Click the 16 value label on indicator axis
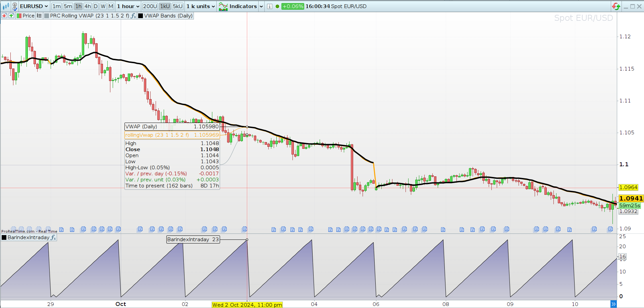 tap(623, 257)
